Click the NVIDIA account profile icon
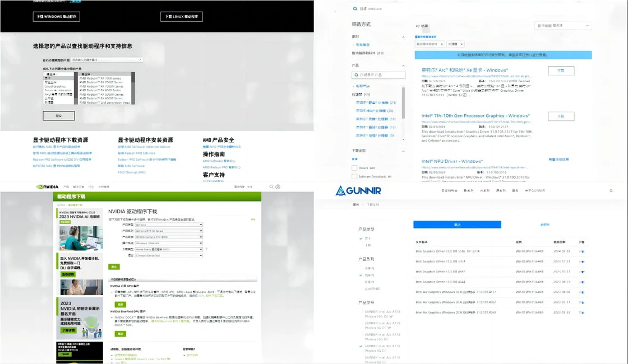The width and height of the screenshot is (628, 364). click(x=278, y=187)
